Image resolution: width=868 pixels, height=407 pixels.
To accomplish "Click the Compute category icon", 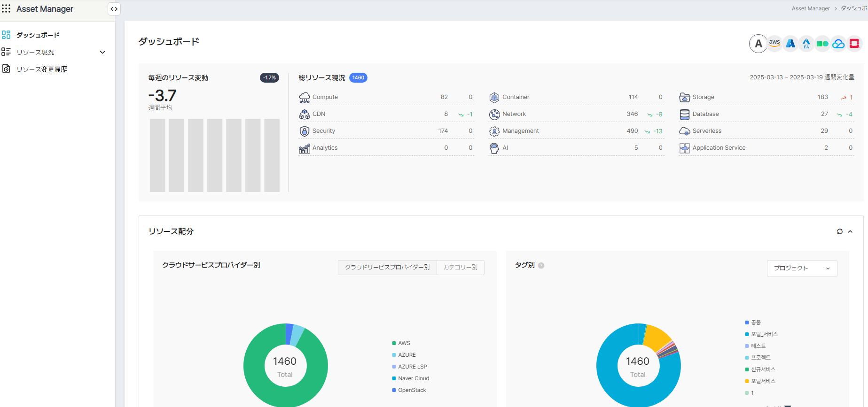I will [x=305, y=98].
